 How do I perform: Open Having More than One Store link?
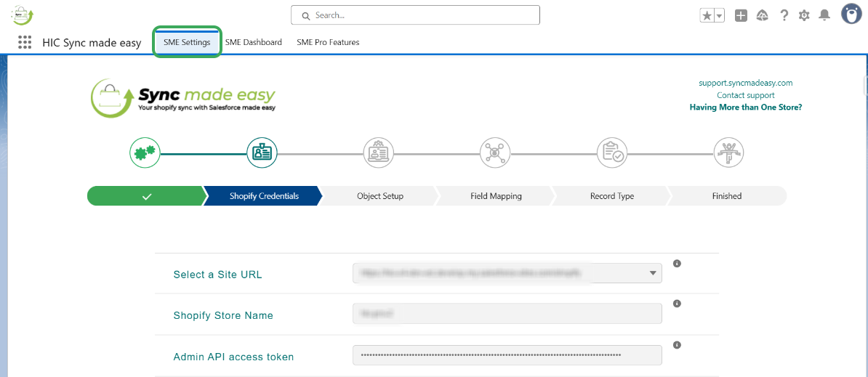[x=746, y=108]
